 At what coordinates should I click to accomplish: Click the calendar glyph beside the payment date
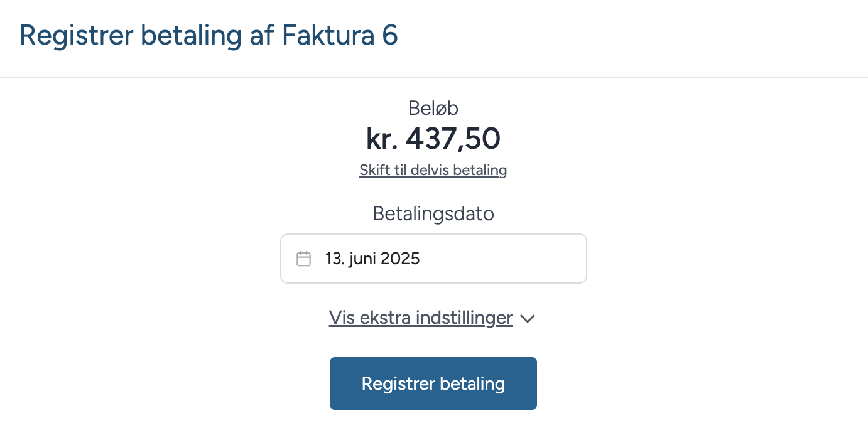pos(304,258)
